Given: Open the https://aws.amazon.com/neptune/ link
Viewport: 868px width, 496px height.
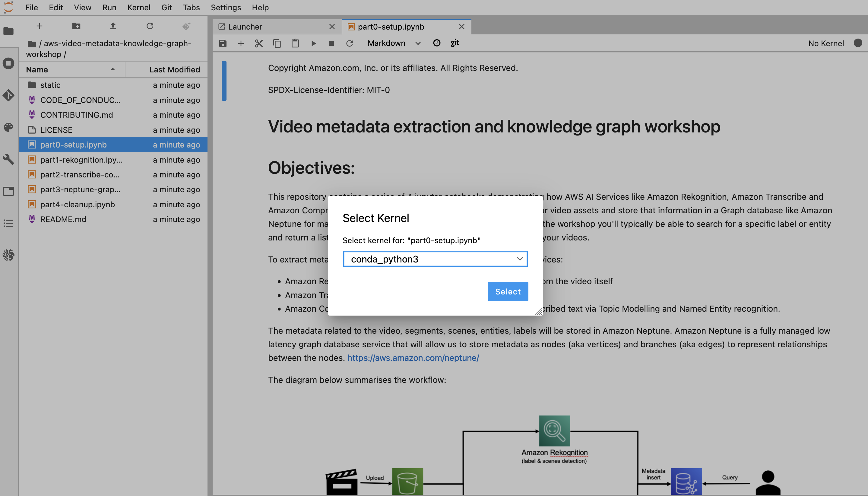Looking at the screenshot, I should (413, 358).
